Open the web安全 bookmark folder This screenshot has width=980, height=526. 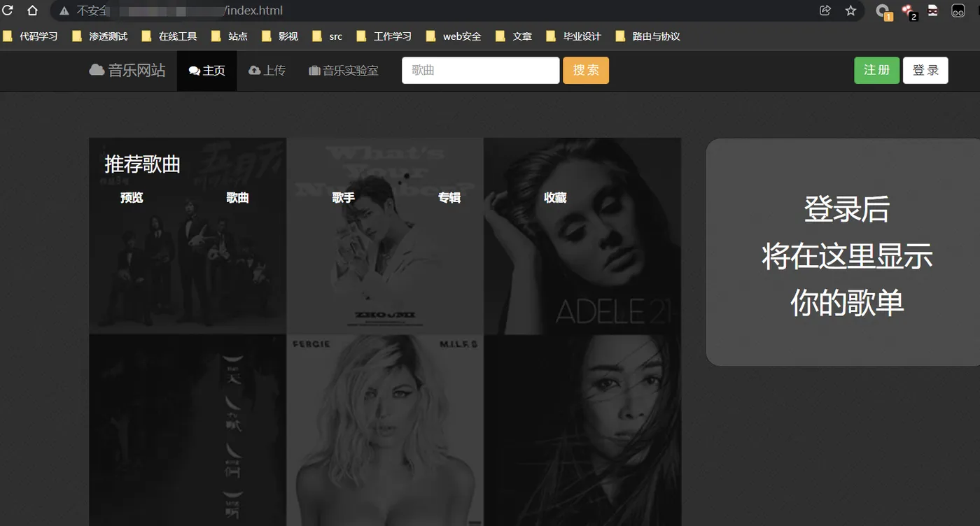click(454, 36)
